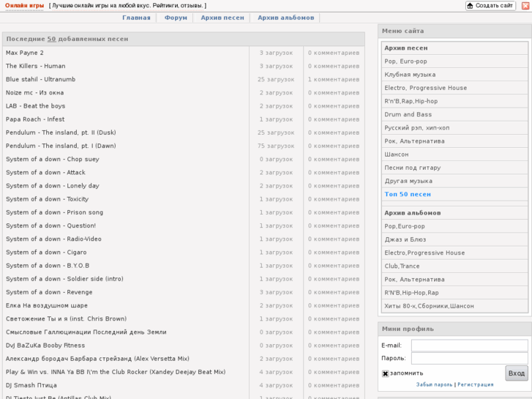Open Рок, Альтернатива in album archive
The width and height of the screenshot is (532, 399).
(414, 280)
